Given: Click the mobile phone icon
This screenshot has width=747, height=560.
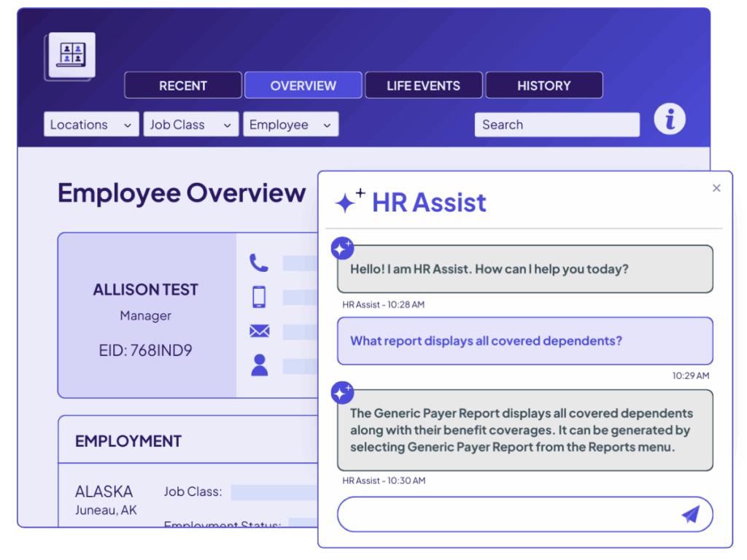Looking at the screenshot, I should [259, 297].
